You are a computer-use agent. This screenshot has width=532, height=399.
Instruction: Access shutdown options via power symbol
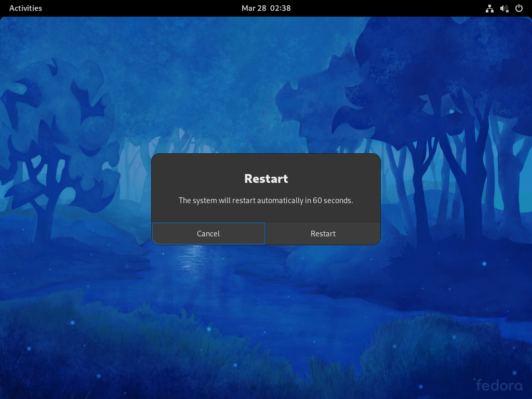point(518,8)
